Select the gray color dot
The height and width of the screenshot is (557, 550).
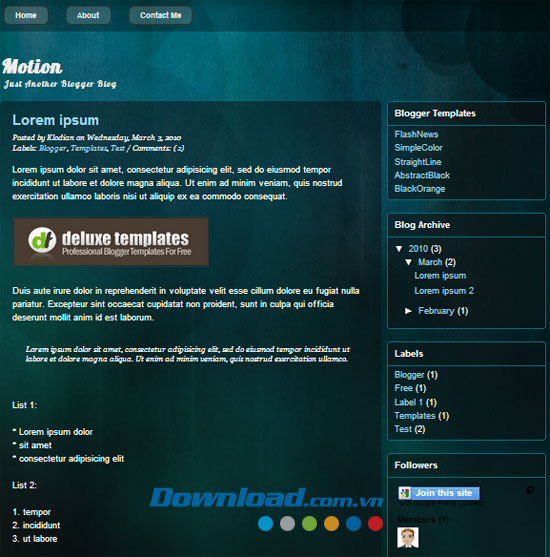tap(287, 523)
